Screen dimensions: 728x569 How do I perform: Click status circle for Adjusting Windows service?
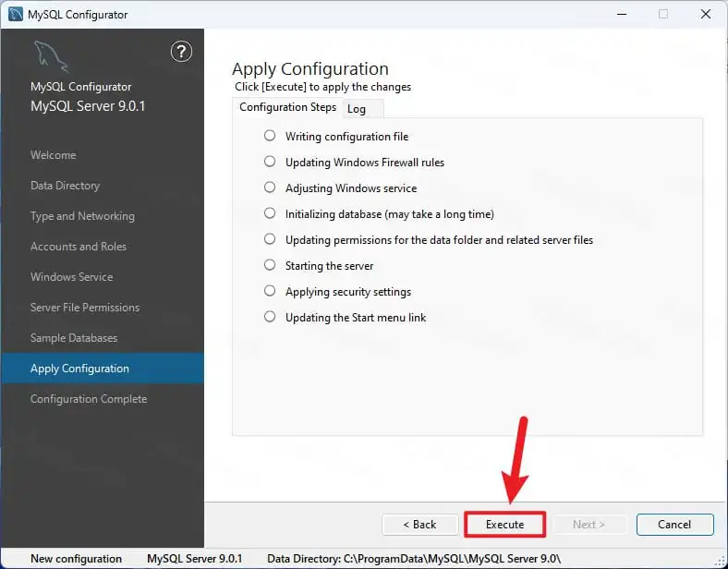click(x=270, y=187)
